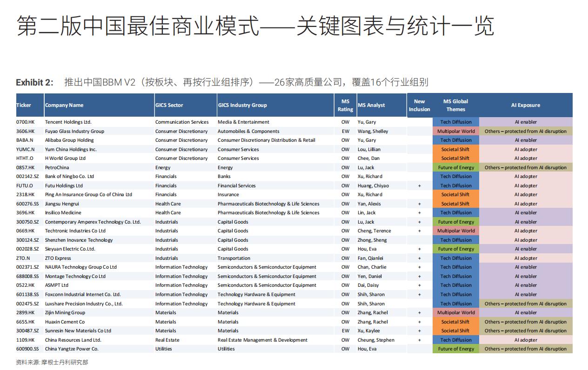
Task: Select "Financial Services" industry cell
Action: 236,185
